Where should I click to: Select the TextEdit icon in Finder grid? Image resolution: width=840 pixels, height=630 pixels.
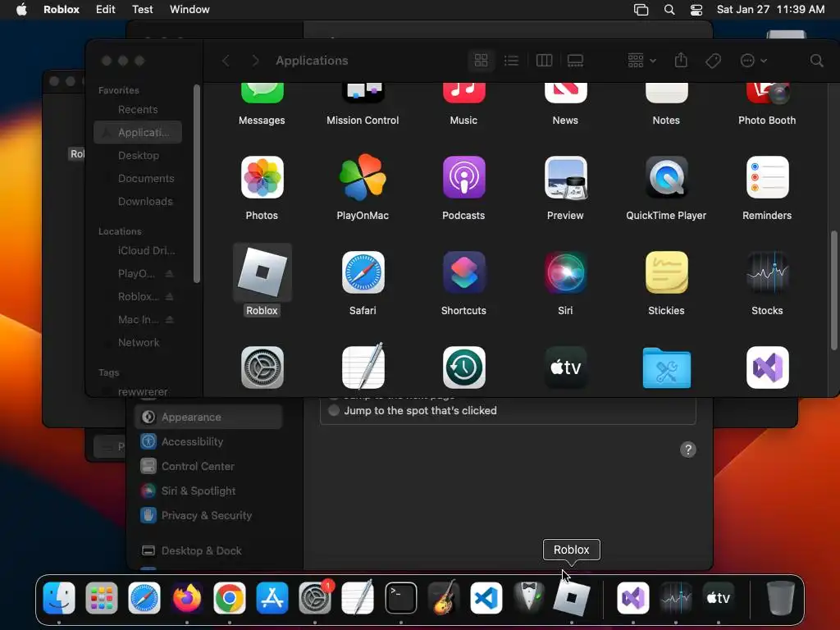pyautogui.click(x=363, y=367)
